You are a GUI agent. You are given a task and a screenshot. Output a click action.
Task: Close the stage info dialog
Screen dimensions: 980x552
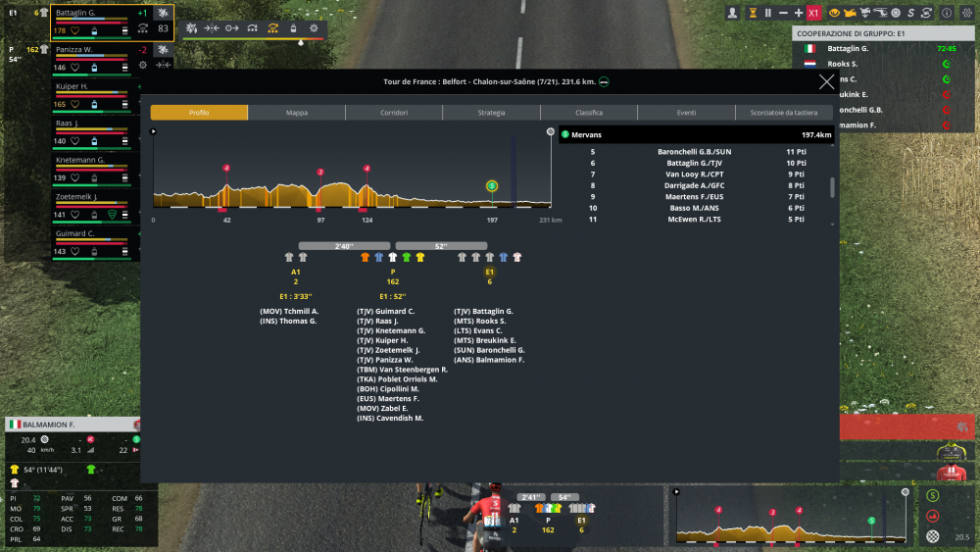pyautogui.click(x=826, y=82)
